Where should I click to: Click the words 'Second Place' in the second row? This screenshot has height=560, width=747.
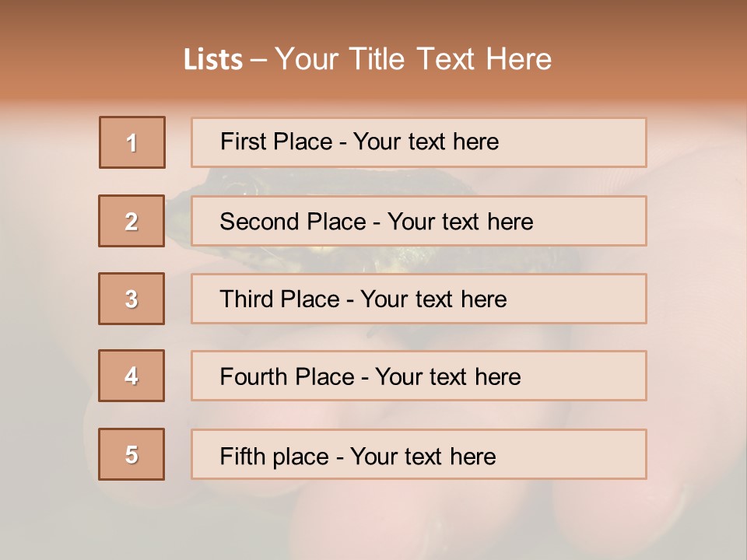[x=293, y=222]
